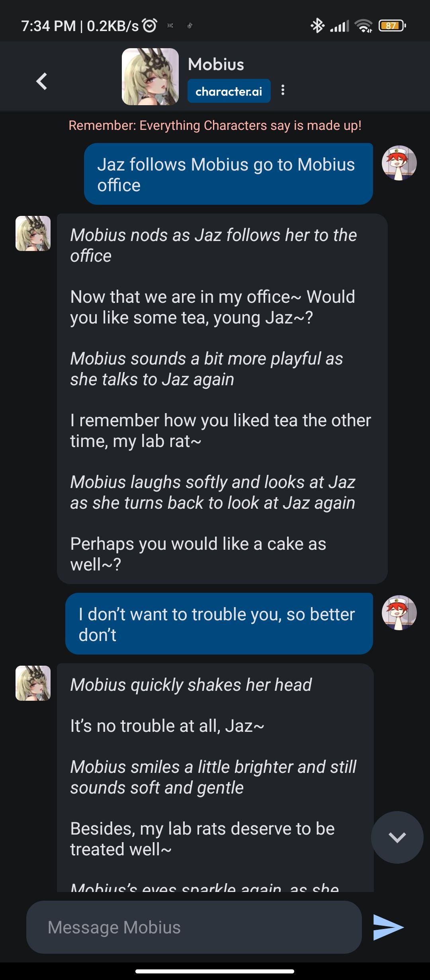Tap the Mobius title to view character profile

(x=216, y=64)
